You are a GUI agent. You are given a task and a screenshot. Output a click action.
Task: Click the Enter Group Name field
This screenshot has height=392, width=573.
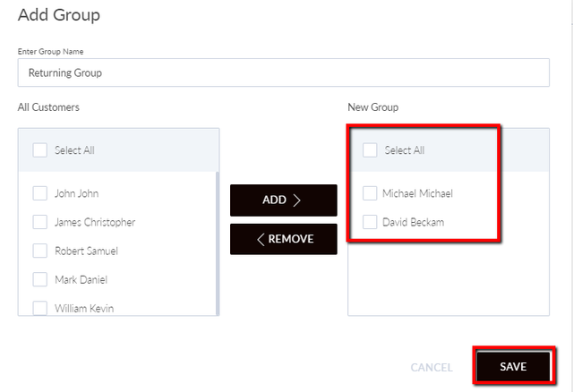point(284,72)
